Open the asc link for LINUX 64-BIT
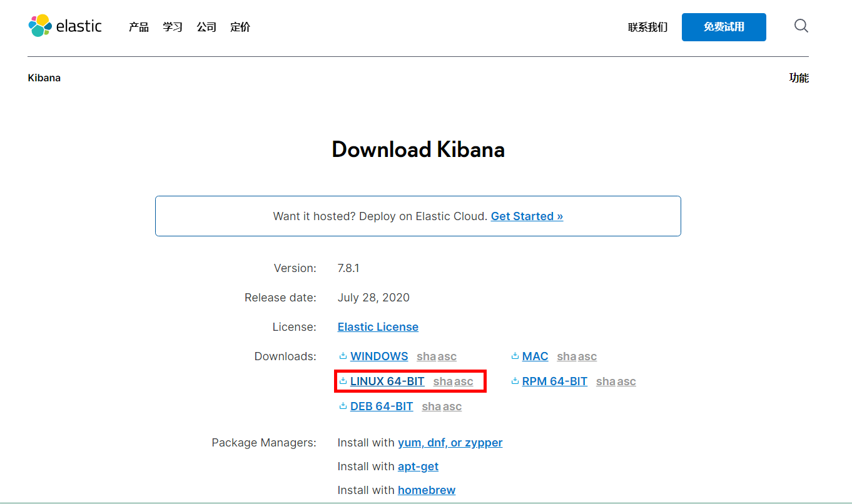This screenshot has height=504, width=852. click(464, 381)
